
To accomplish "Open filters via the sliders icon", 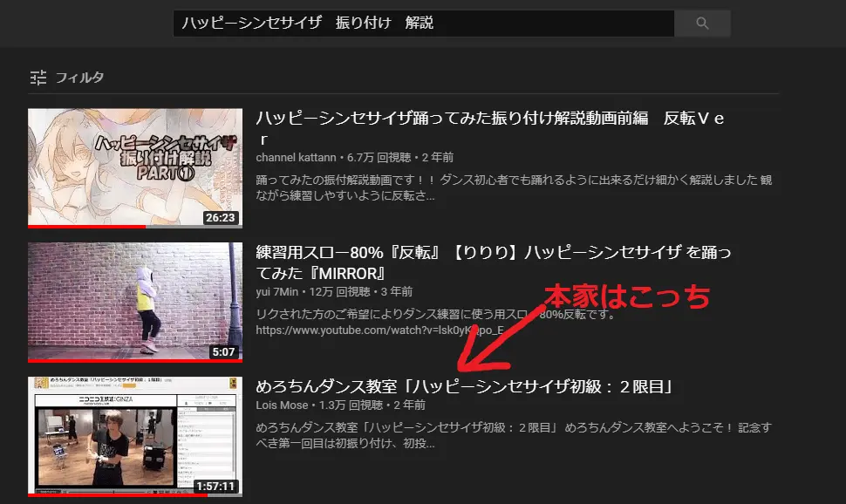I will (x=38, y=78).
